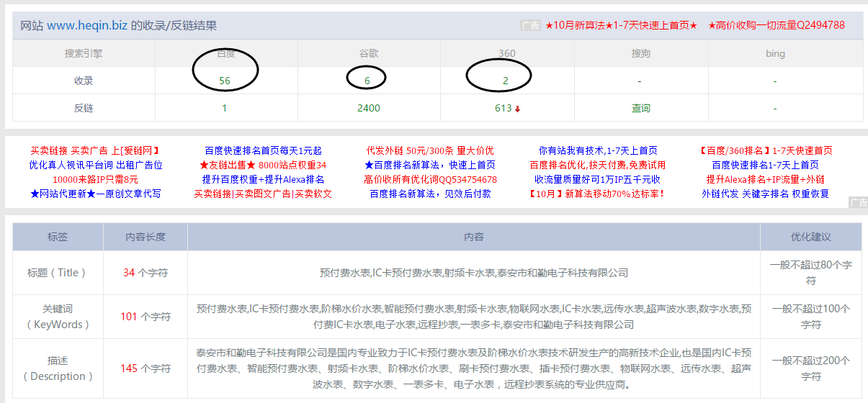Open ad 10000来路IP只需8元
Image resolution: width=868 pixels, height=403 pixels.
95,179
